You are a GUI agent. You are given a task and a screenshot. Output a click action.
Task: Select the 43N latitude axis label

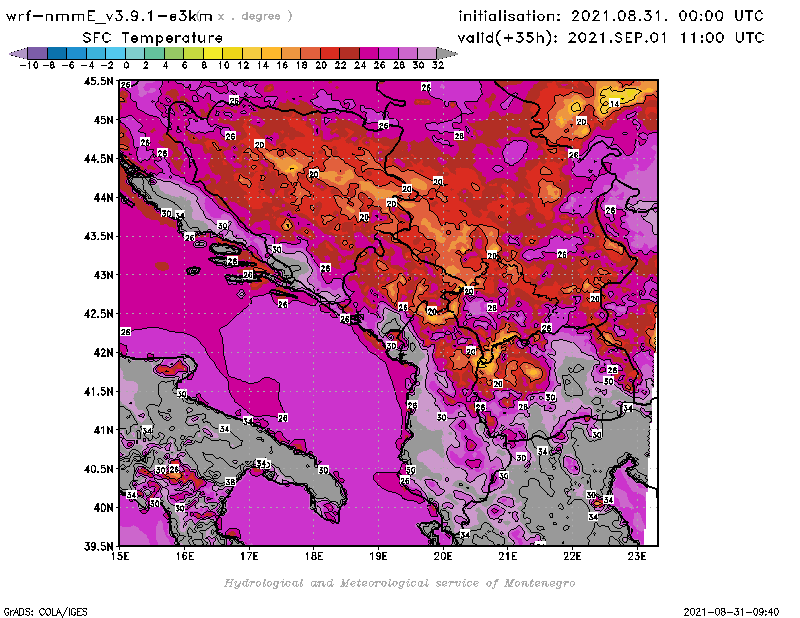coord(103,275)
